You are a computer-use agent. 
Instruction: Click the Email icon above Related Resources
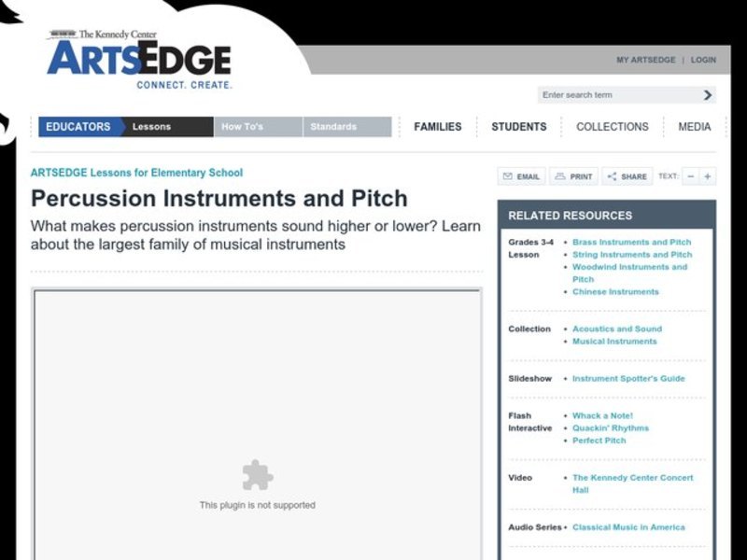[519, 176]
